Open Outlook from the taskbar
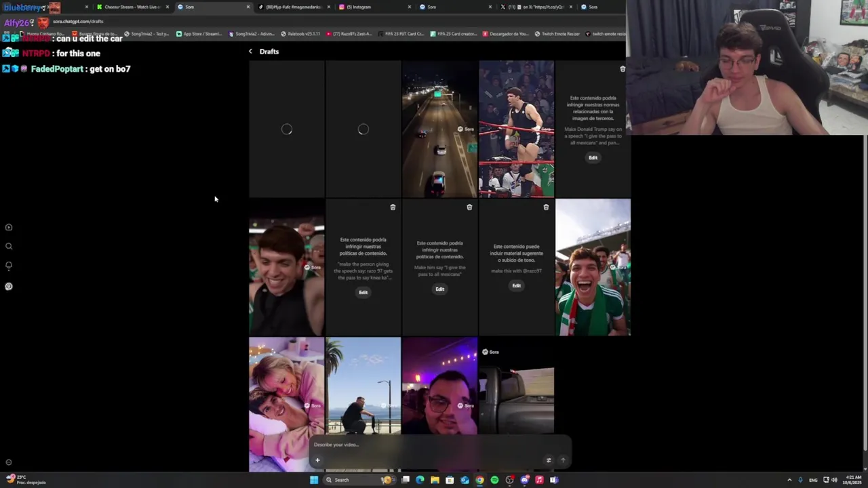 pyautogui.click(x=465, y=481)
